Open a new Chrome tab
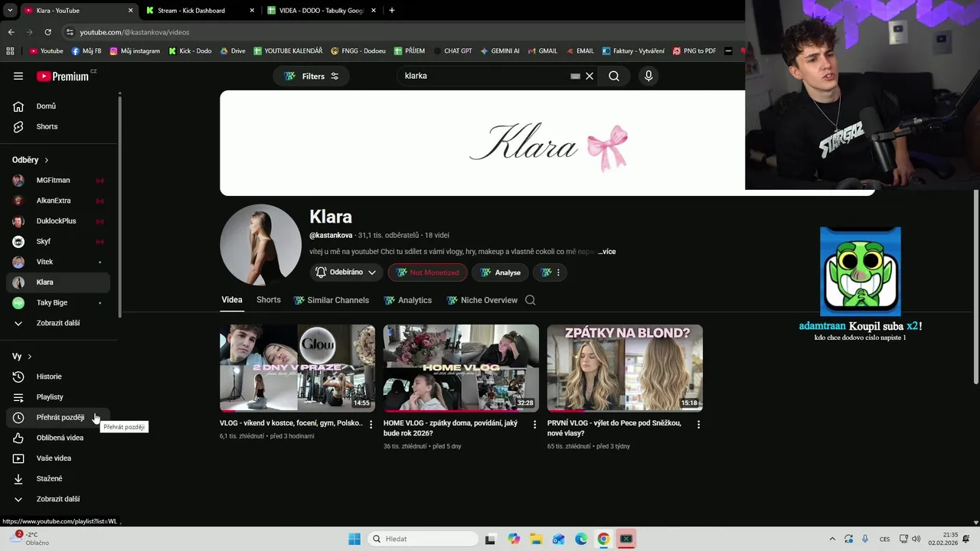 point(392,11)
